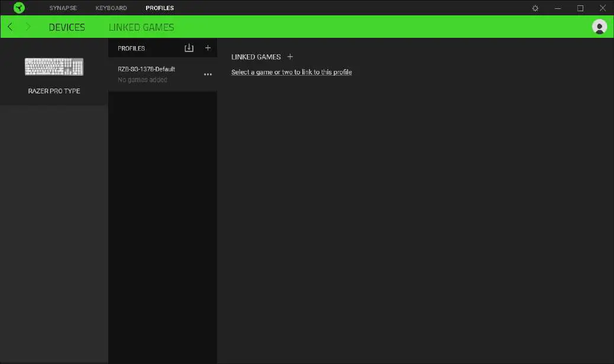Click the RAZER PRO TYPE label
The image size is (614, 364).
point(54,91)
